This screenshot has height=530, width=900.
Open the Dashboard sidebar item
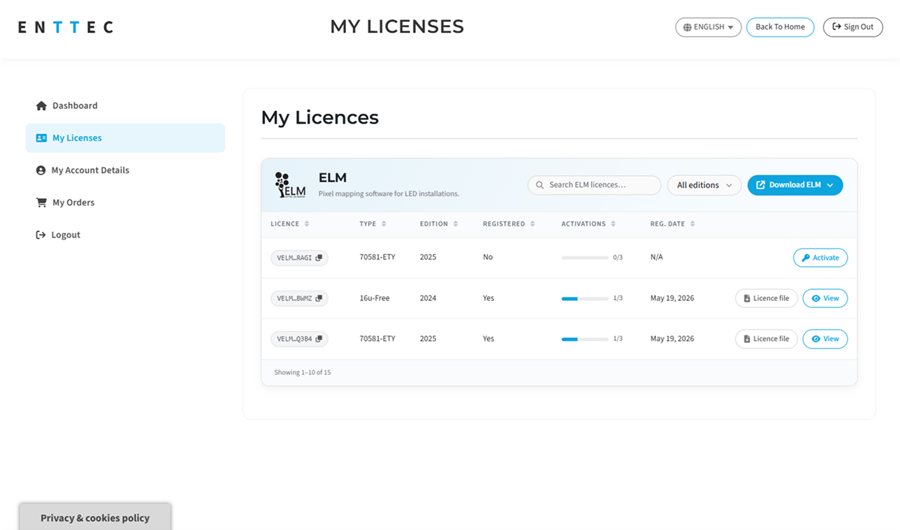point(125,106)
